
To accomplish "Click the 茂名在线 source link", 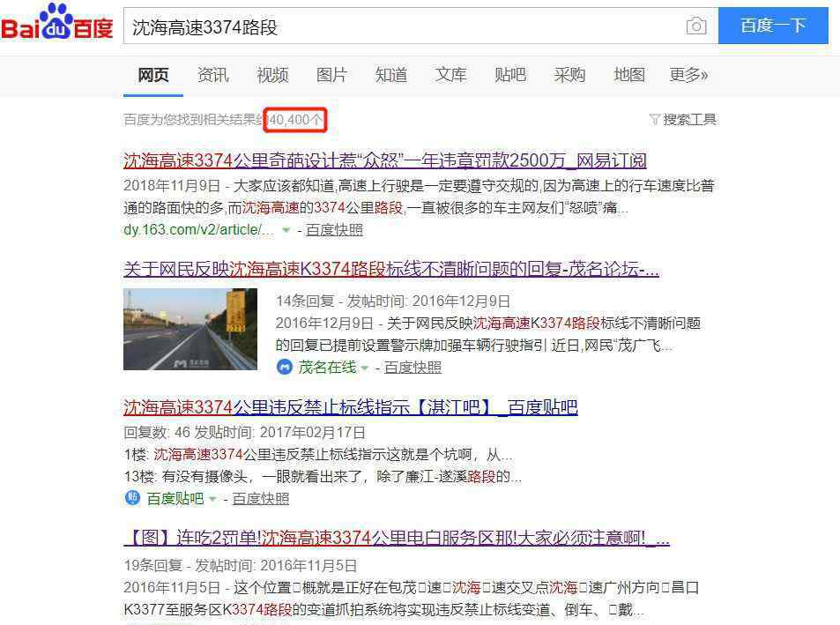I will 327,368.
